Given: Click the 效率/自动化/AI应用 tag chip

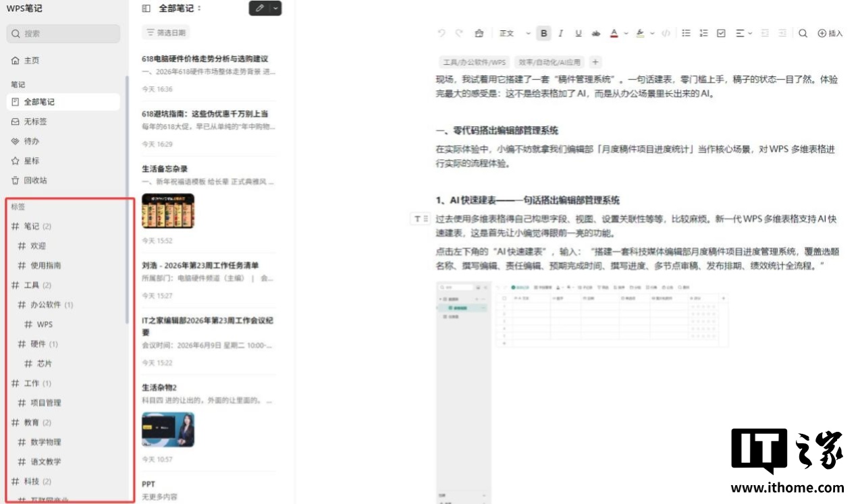Looking at the screenshot, I should coord(549,62).
